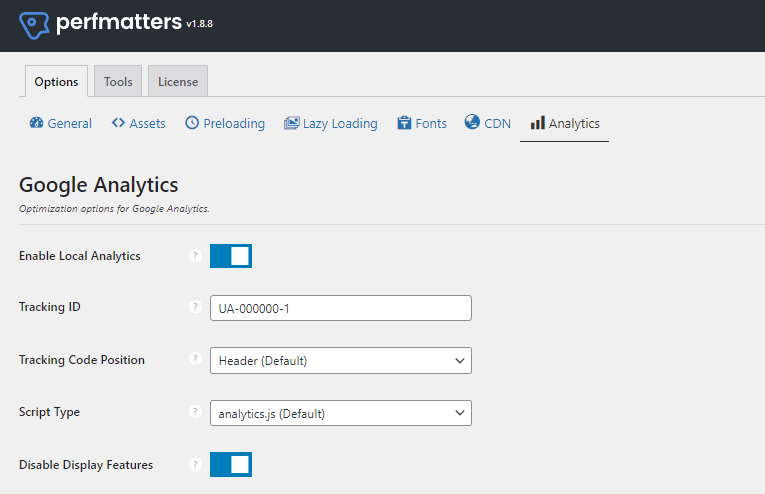Open the Assets settings section
Viewport: 765px width, 494px height.
(x=139, y=123)
